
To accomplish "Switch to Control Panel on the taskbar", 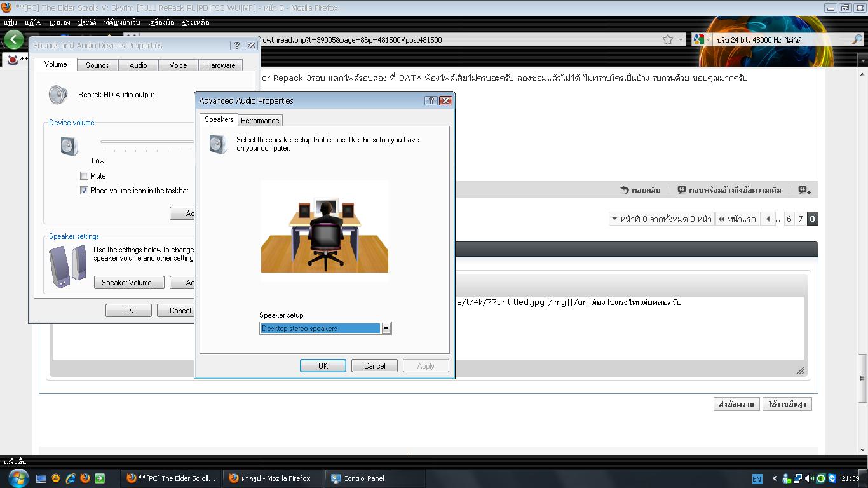I will [x=375, y=478].
